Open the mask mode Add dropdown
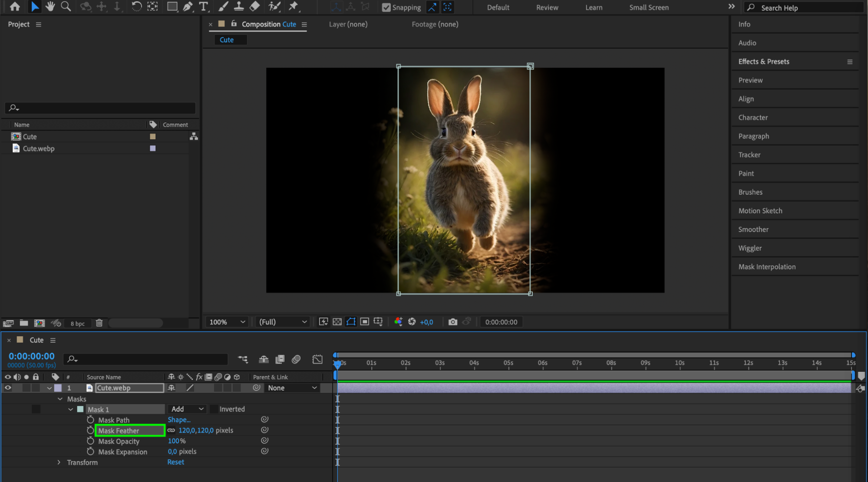Image resolution: width=868 pixels, height=482 pixels. click(188, 409)
